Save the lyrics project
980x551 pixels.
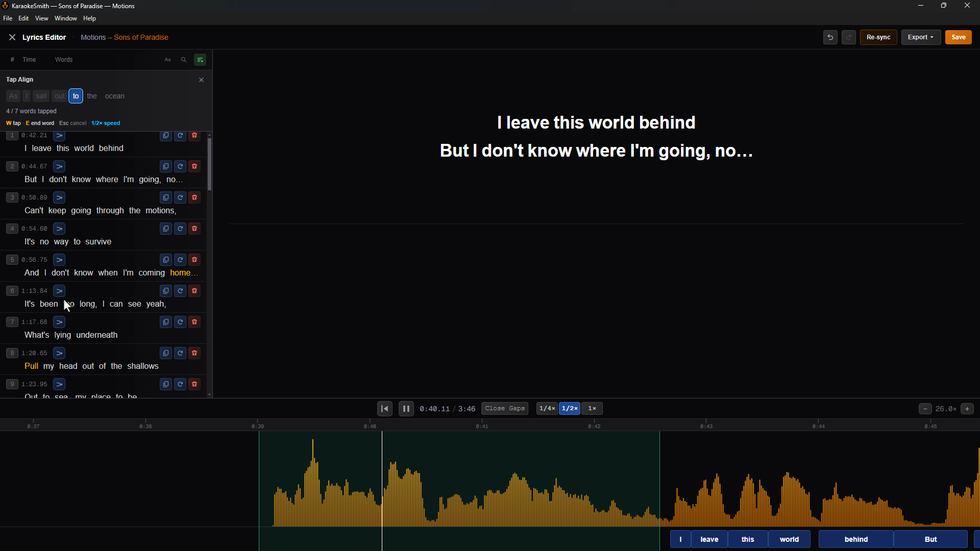(958, 37)
